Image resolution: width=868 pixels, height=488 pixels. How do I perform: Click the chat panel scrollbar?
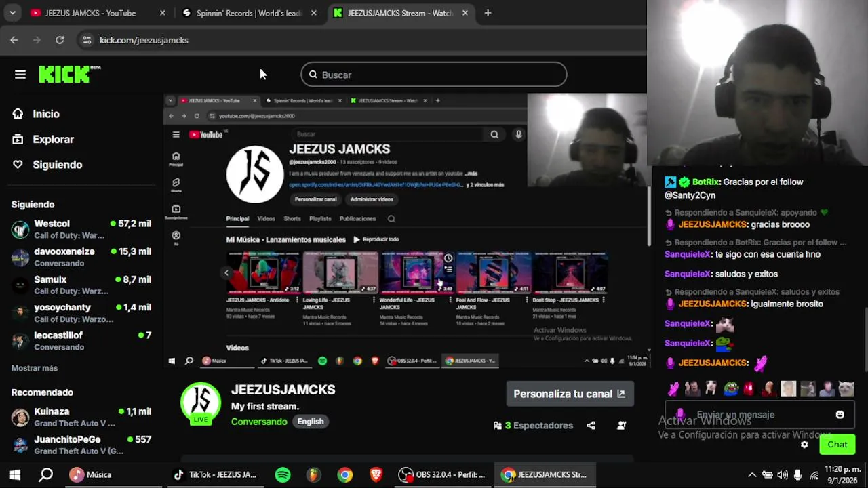coord(865,339)
